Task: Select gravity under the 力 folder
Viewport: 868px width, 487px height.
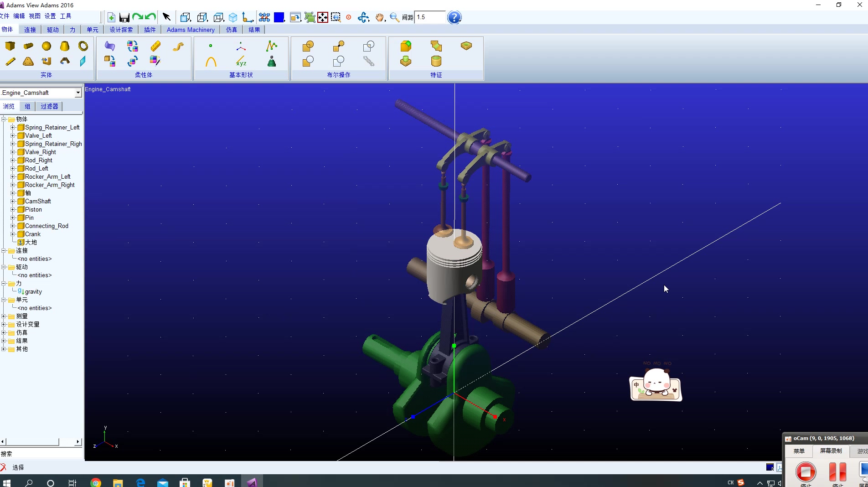Action: click(x=33, y=292)
